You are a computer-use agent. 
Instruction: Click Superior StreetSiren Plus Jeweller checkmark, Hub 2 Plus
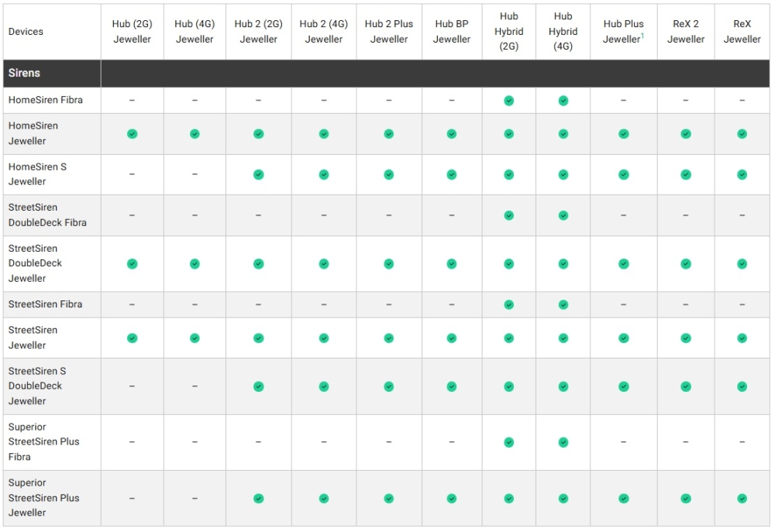pos(388,499)
